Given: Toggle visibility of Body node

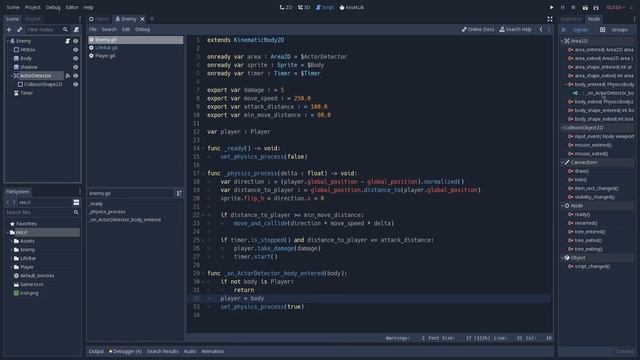Looking at the screenshot, I should click(76, 58).
